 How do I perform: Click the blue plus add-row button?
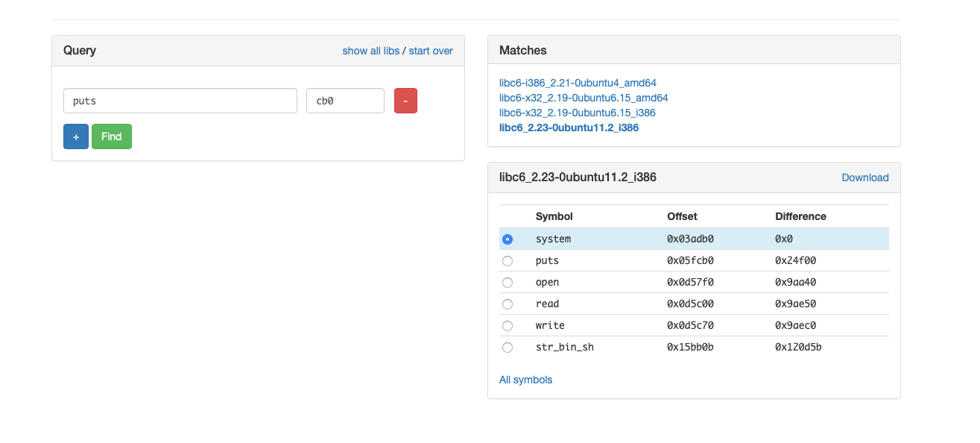click(x=76, y=136)
